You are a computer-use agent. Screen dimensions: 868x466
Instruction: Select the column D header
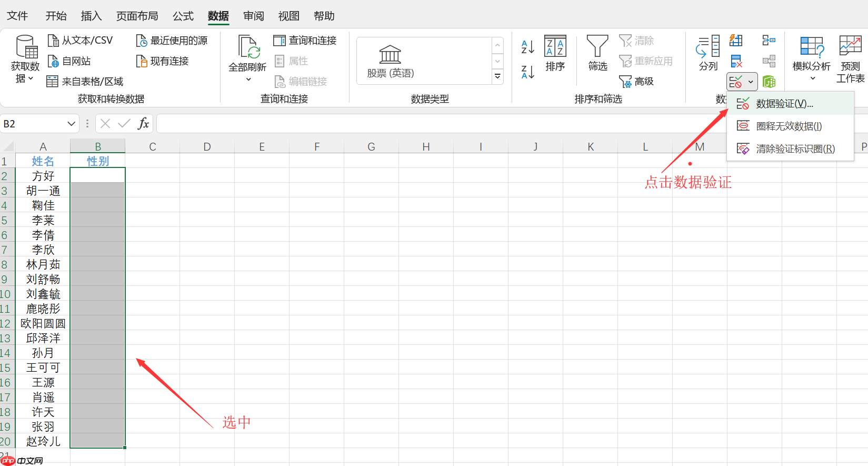pyautogui.click(x=207, y=146)
